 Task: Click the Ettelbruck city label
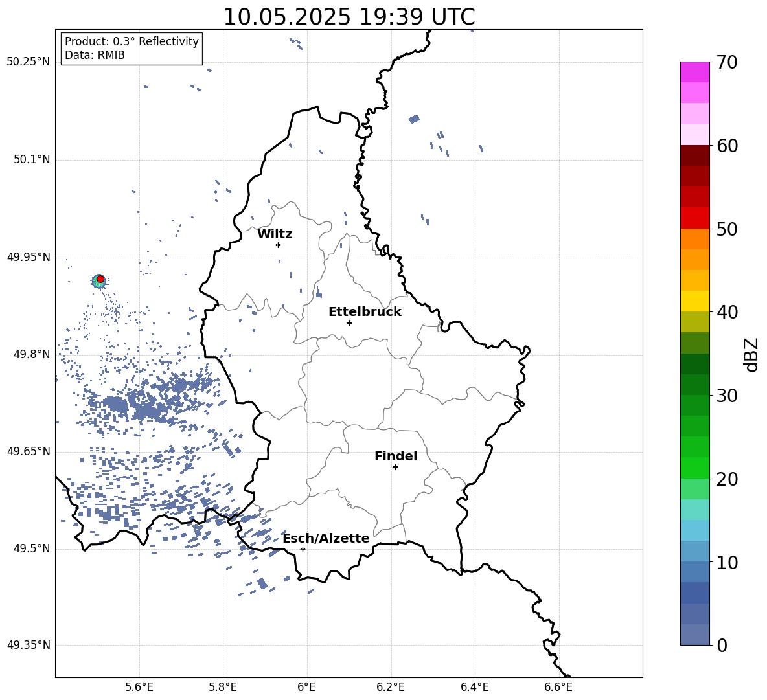[365, 312]
